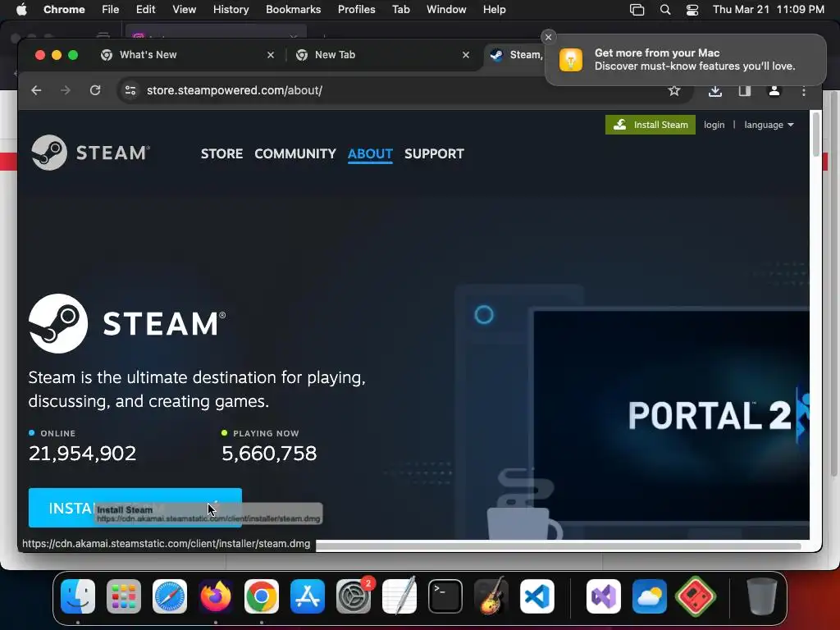Go to STORE in Steam navigation
840x630 pixels.
[x=221, y=153]
